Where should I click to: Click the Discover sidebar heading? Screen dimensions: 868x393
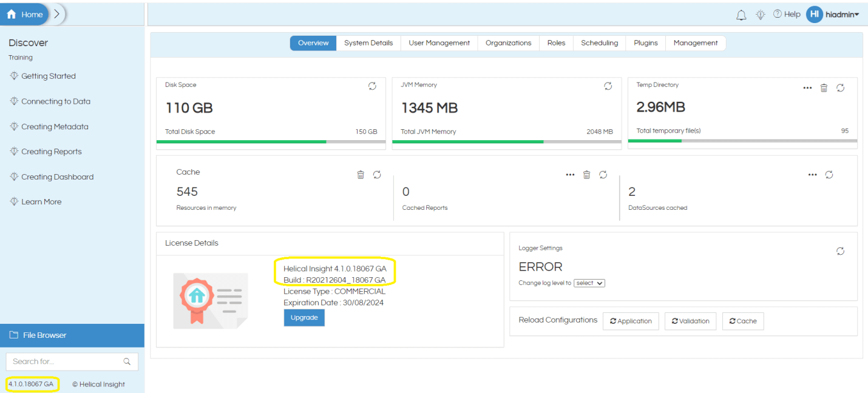point(28,43)
